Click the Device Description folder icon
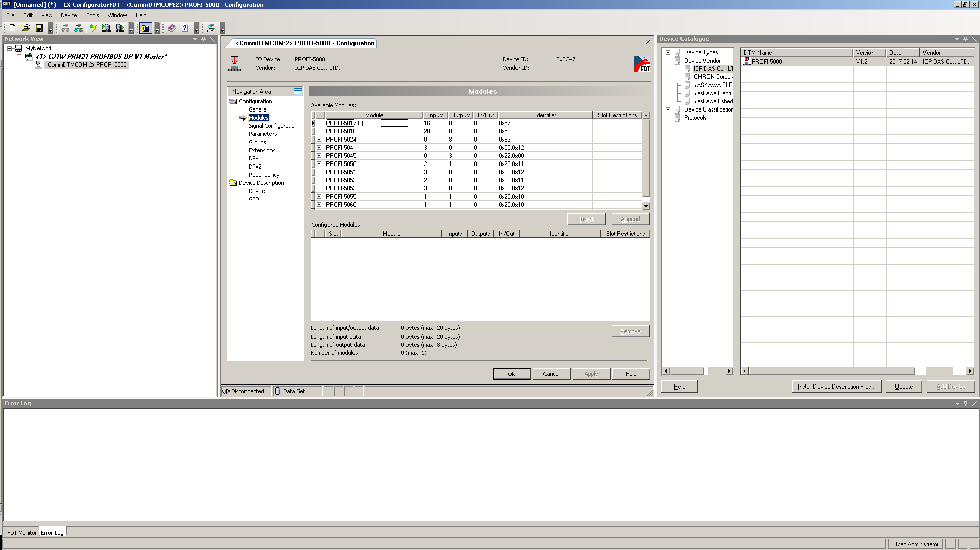 [x=233, y=183]
